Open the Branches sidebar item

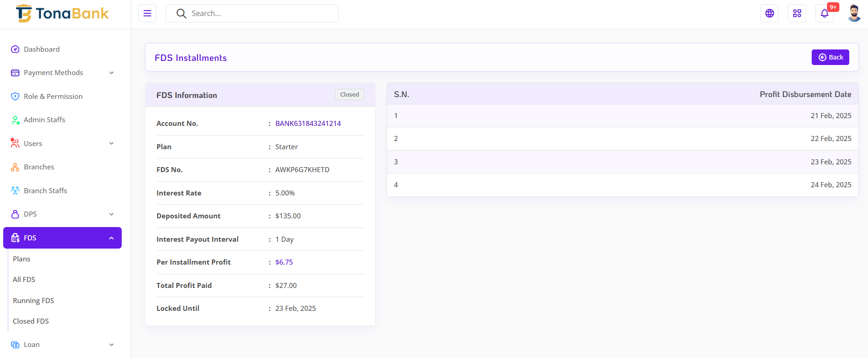pyautogui.click(x=39, y=167)
